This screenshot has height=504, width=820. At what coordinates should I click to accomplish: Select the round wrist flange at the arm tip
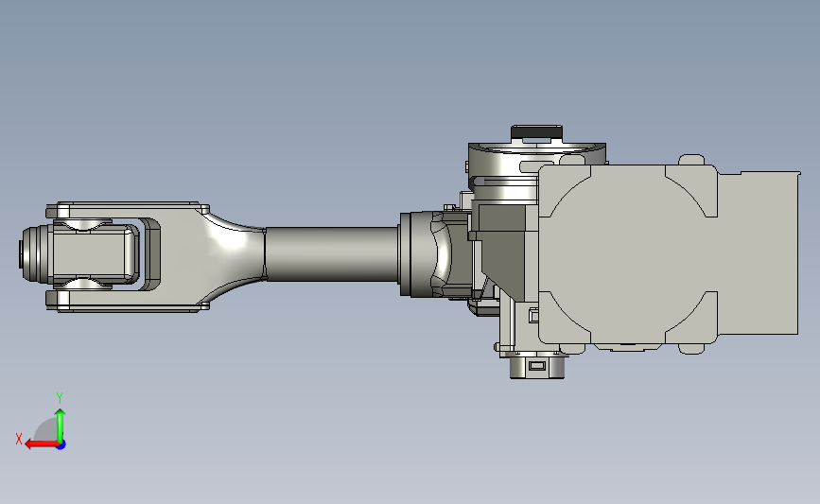[34, 254]
